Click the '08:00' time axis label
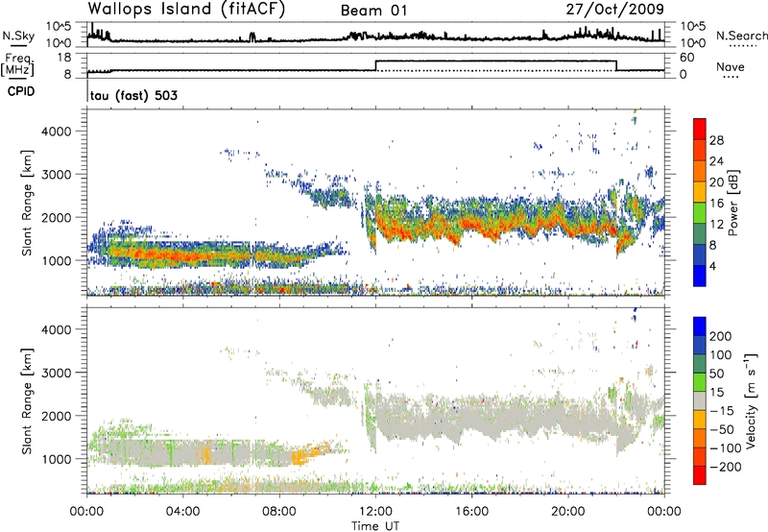768x532 pixels. tap(278, 512)
